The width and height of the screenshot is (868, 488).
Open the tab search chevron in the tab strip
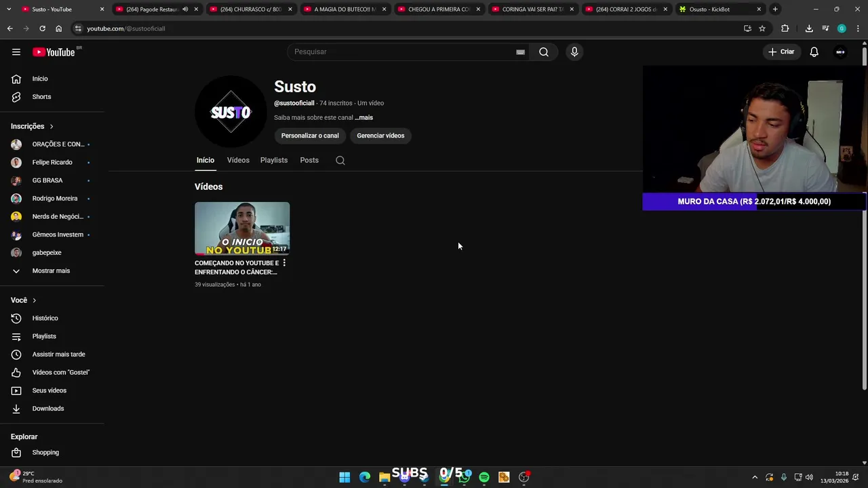tap(9, 9)
